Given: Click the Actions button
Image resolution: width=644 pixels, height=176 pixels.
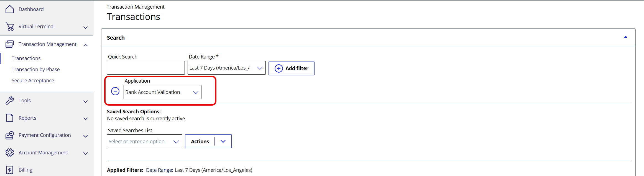Looking at the screenshot, I should click(x=200, y=141).
